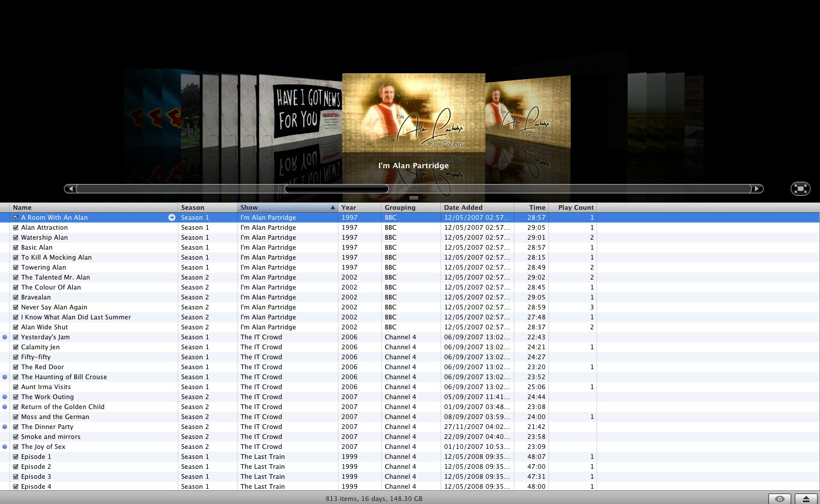Select Episode 1 of The Last Train
820x504 pixels.
tap(410, 457)
